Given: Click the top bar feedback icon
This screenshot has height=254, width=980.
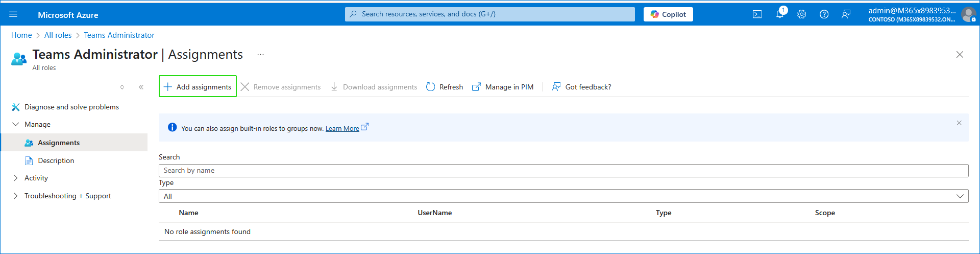Looking at the screenshot, I should click(x=846, y=14).
